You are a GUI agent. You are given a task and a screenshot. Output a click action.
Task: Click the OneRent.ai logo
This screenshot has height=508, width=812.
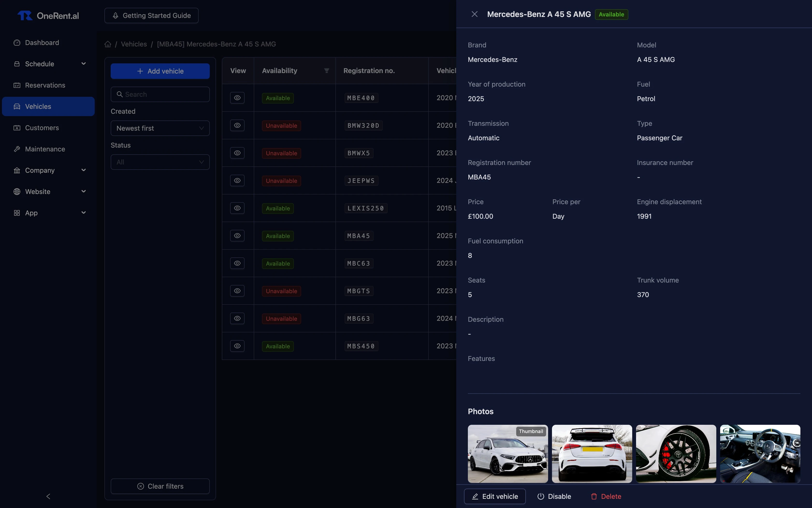click(48, 15)
